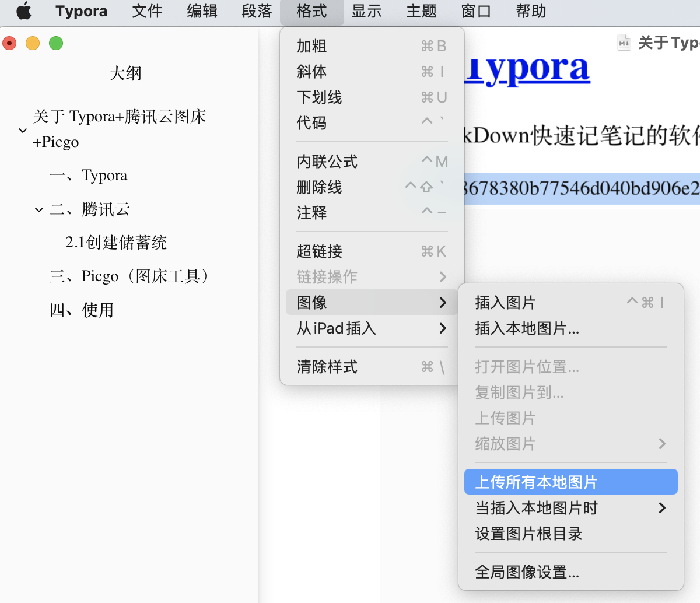This screenshot has width=700, height=603.
Task: Choose 插入本地图片... option
Action: point(570,328)
